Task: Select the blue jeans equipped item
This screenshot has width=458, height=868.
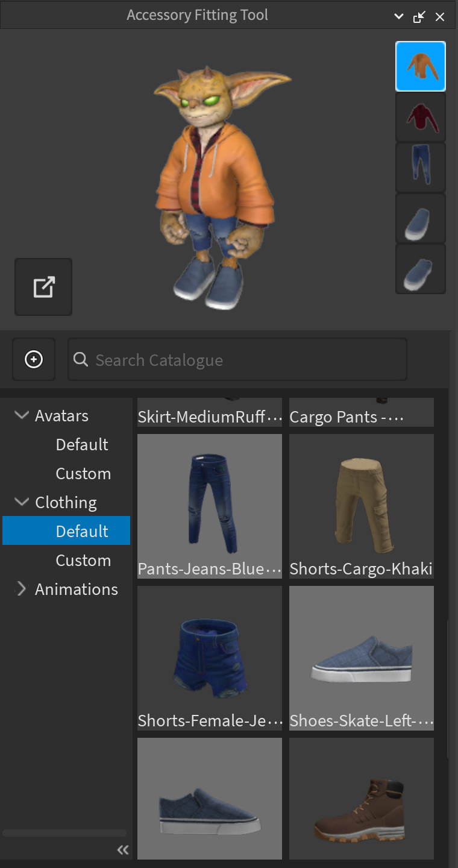Action: 420,168
